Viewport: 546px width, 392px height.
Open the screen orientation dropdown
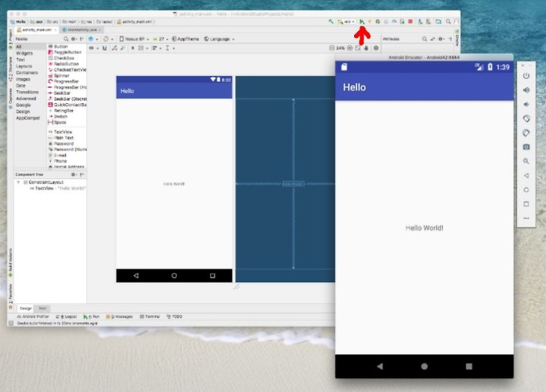coord(108,39)
